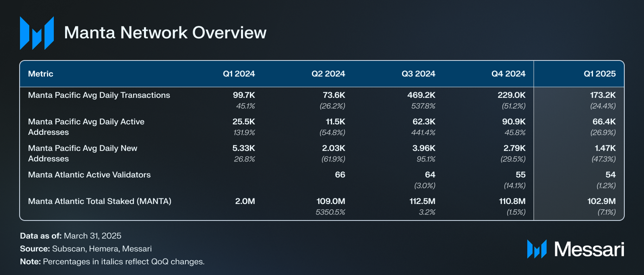
Task: Select the 112.5M total staked value
Action: (x=422, y=201)
